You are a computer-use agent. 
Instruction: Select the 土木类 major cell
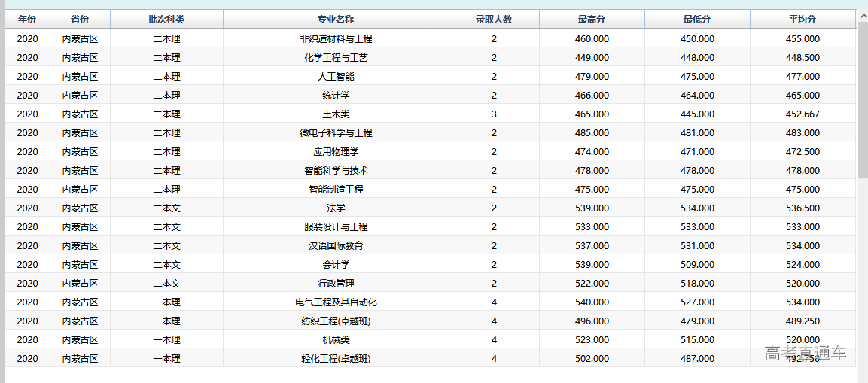336,114
